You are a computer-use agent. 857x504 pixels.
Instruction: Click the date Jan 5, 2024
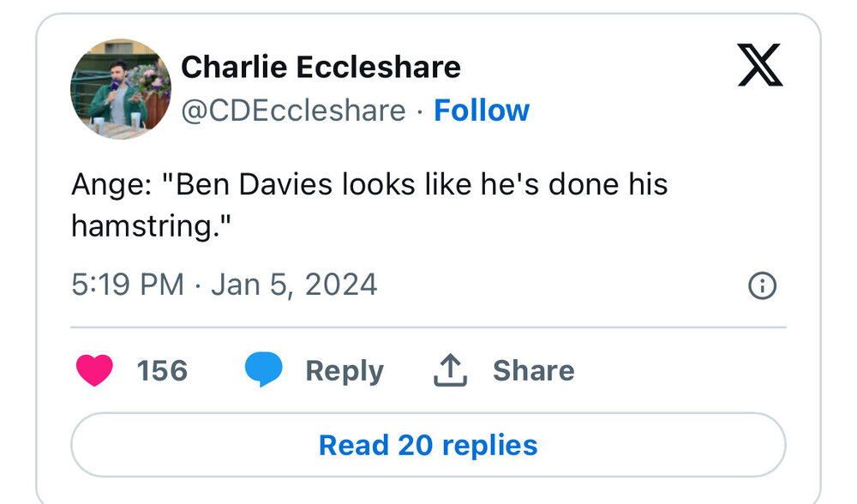[x=294, y=285]
